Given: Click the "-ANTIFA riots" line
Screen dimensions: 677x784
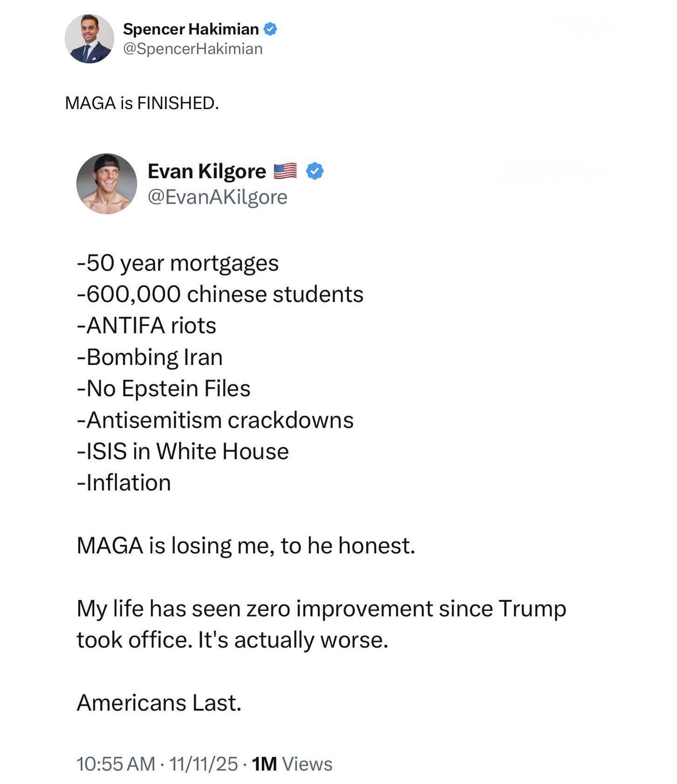Looking at the screenshot, I should click(146, 325).
